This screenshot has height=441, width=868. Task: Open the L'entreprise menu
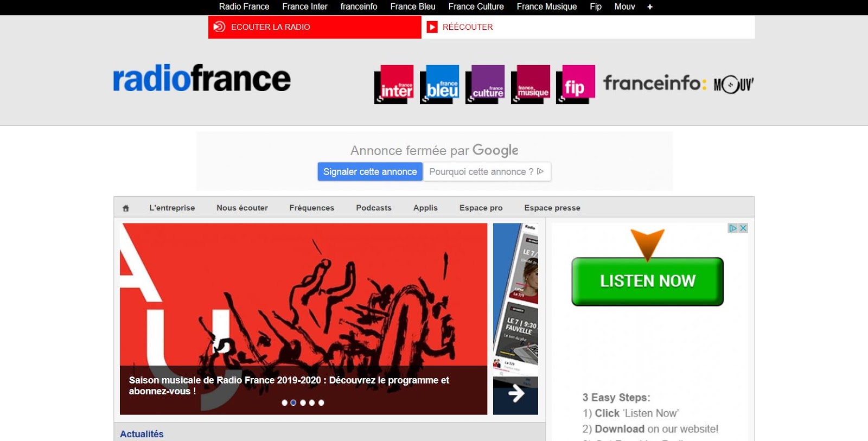point(172,208)
